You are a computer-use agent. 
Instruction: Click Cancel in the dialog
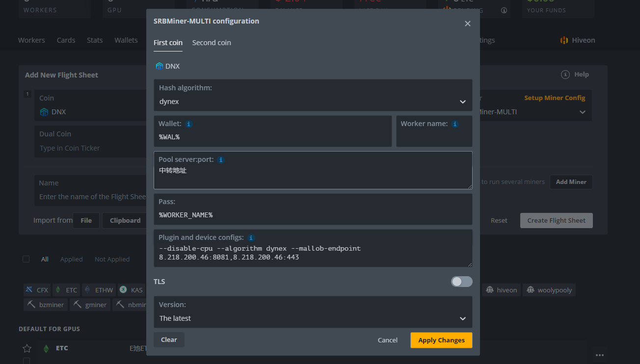(x=388, y=340)
